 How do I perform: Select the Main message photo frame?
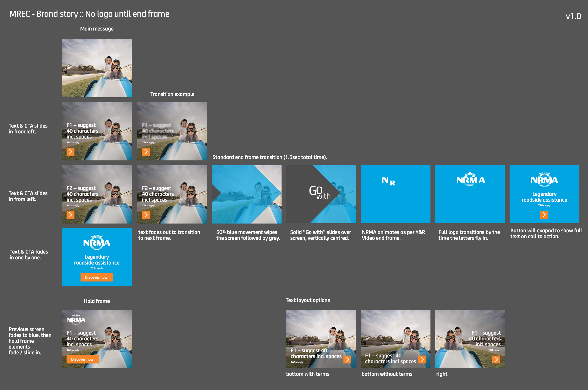tap(97, 68)
